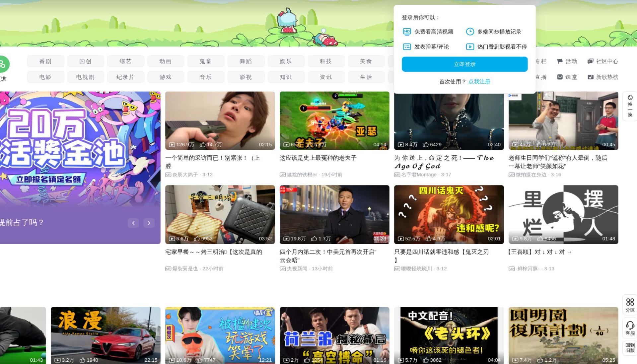Open the 音乐 category
The width and height of the screenshot is (637, 364).
pos(206,77)
